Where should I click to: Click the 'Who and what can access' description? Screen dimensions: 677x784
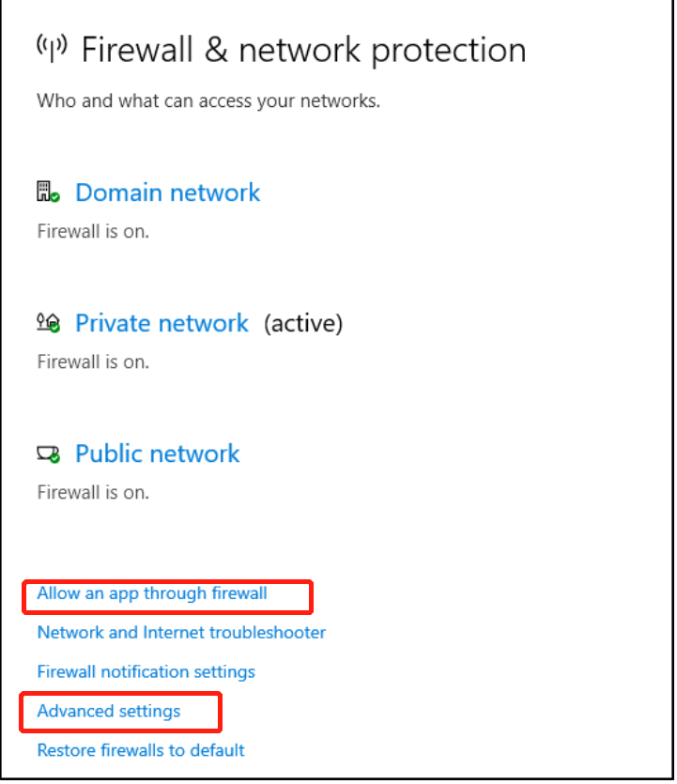pos(208,100)
